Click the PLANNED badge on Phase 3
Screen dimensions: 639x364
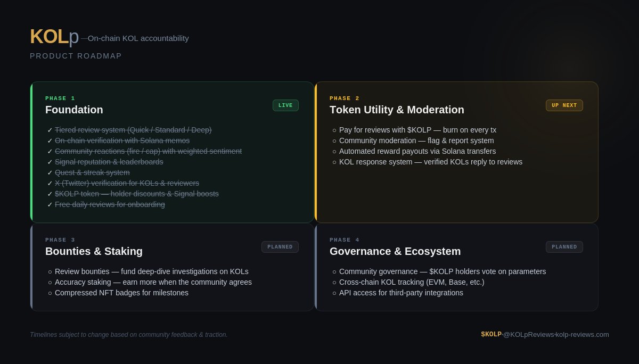click(280, 247)
